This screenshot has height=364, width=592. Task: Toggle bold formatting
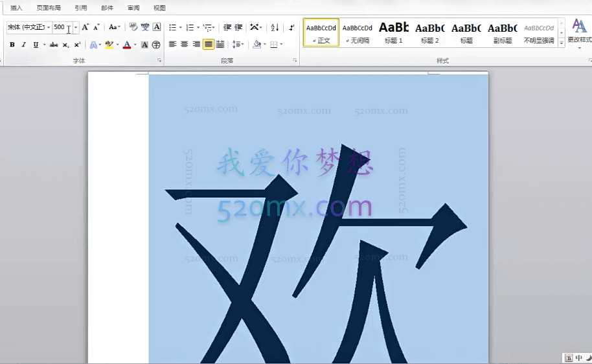coord(12,45)
